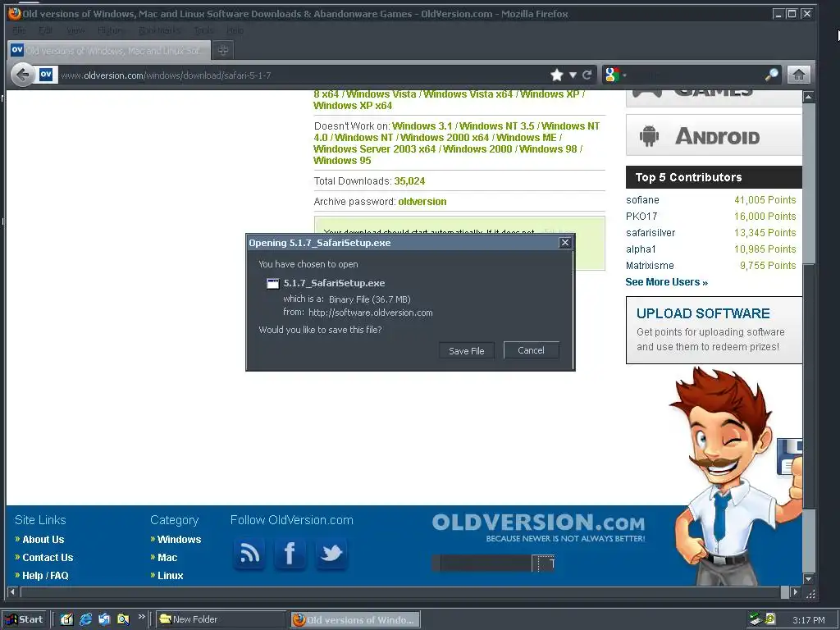The height and width of the screenshot is (630, 840).
Task: Open the Edit menu
Action: pyautogui.click(x=46, y=30)
